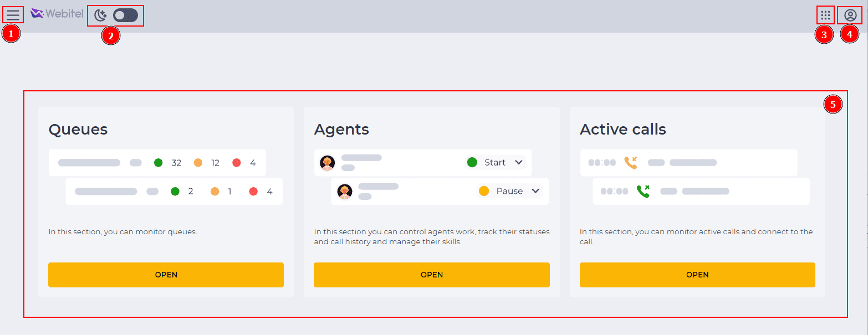Toggle the dark mode switch

(125, 16)
